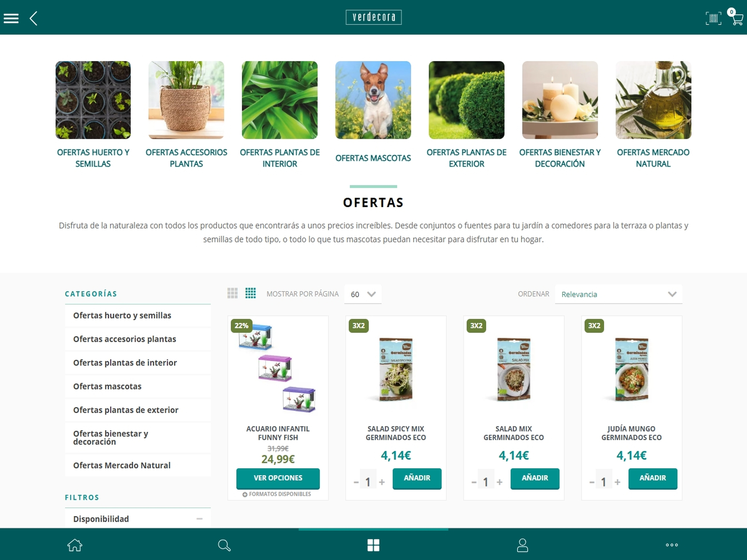Increase quantity for Salad Spicy Mix
Viewport: 747px width, 560px height.
pyautogui.click(x=382, y=482)
